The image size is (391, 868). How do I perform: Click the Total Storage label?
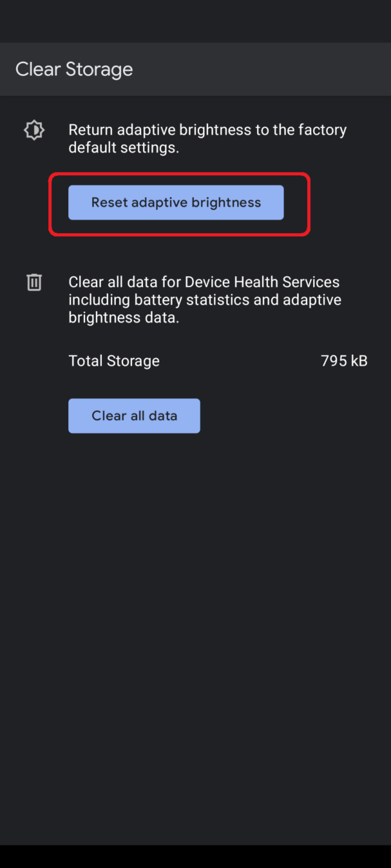tap(114, 360)
